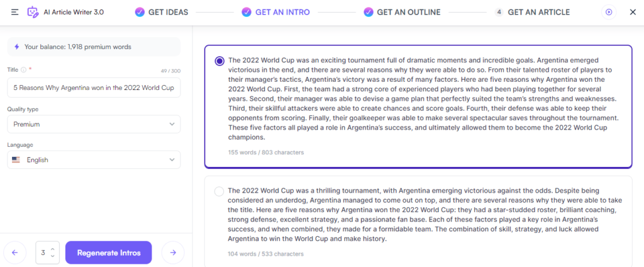
Task: Open the Language dropdown
Action: point(94,160)
